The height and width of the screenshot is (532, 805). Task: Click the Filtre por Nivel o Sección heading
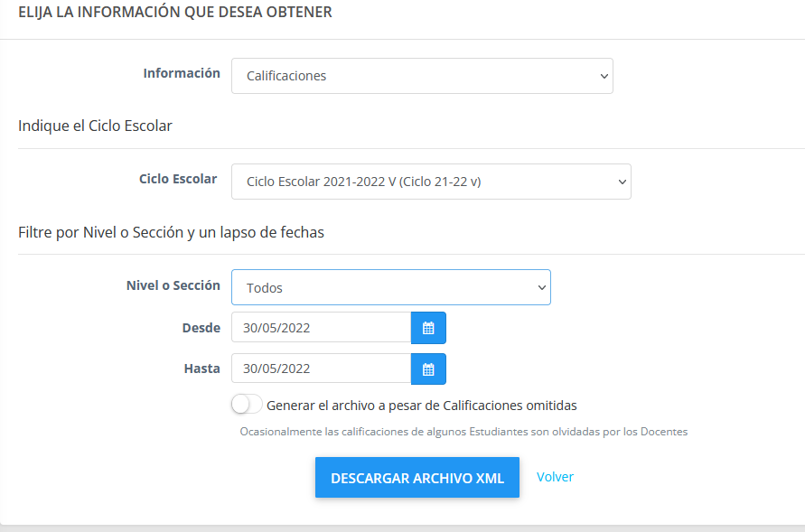(x=171, y=232)
